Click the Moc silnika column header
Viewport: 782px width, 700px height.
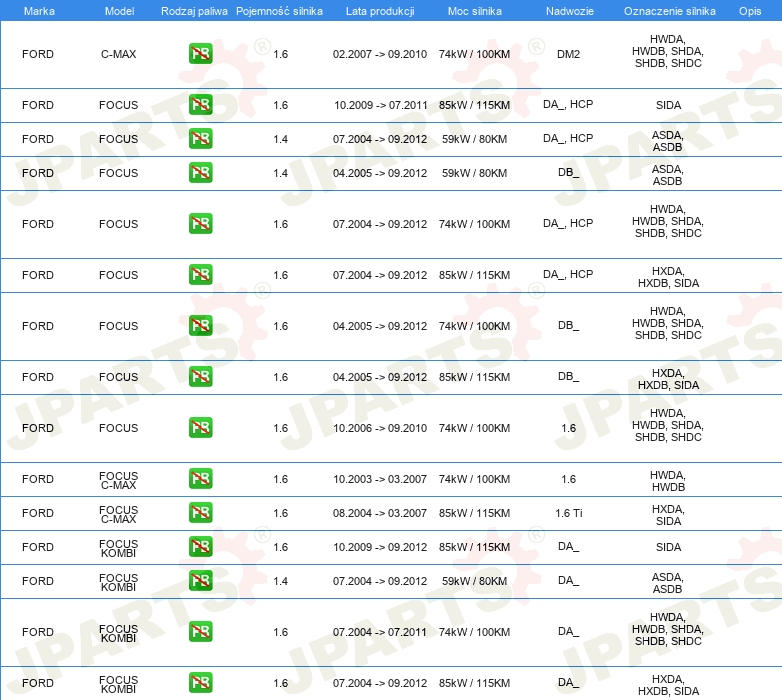475,10
